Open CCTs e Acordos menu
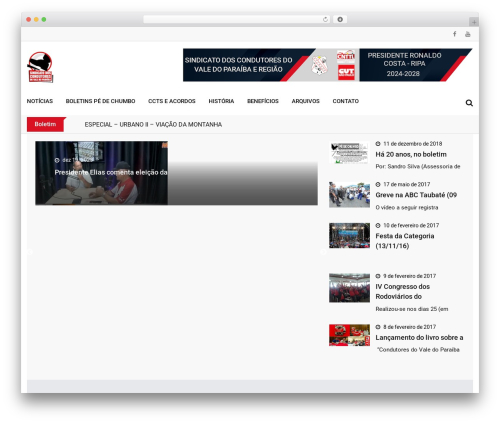This screenshot has width=500, height=423. [172, 101]
